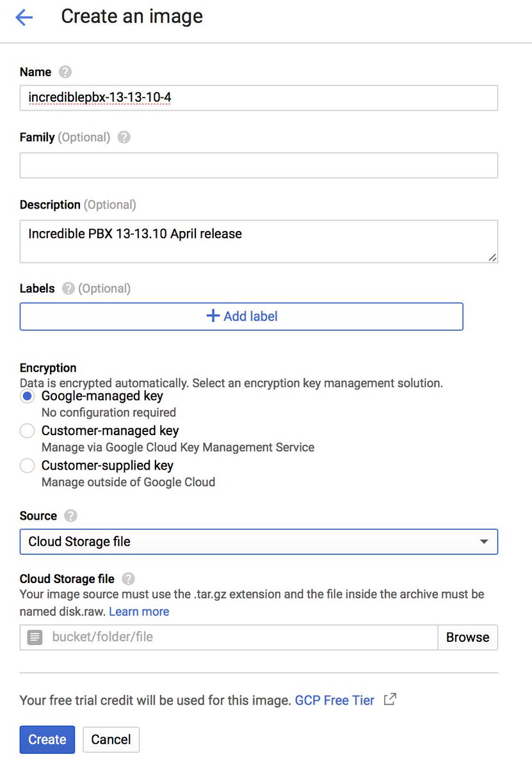Open the GCP Free Tier link
Viewport: 532px width, 768px height.
[x=334, y=700]
